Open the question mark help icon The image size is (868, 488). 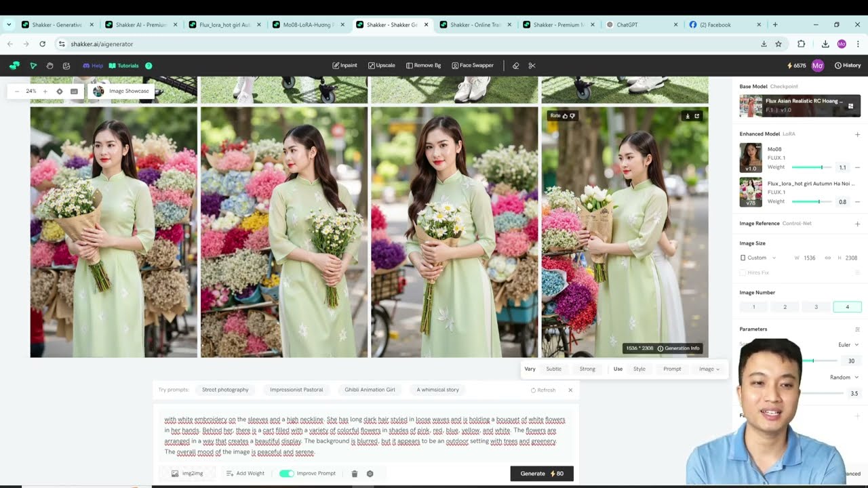tap(149, 66)
